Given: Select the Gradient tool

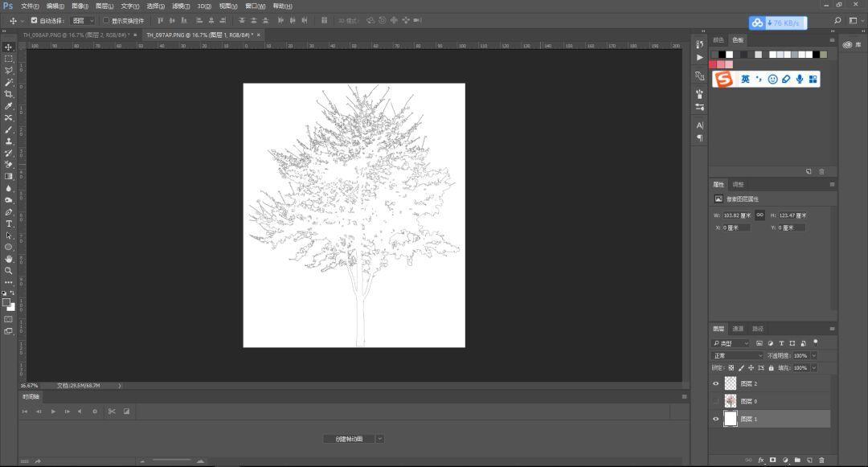Looking at the screenshot, I should [8, 177].
